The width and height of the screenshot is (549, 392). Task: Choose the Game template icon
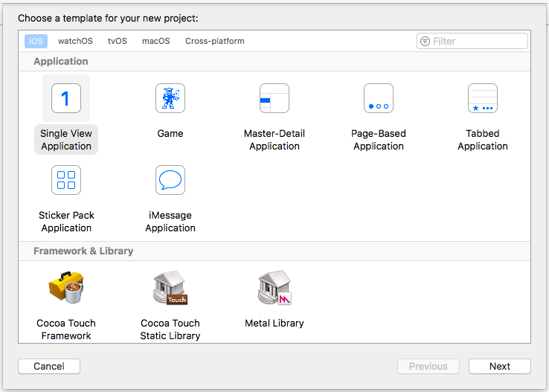170,98
